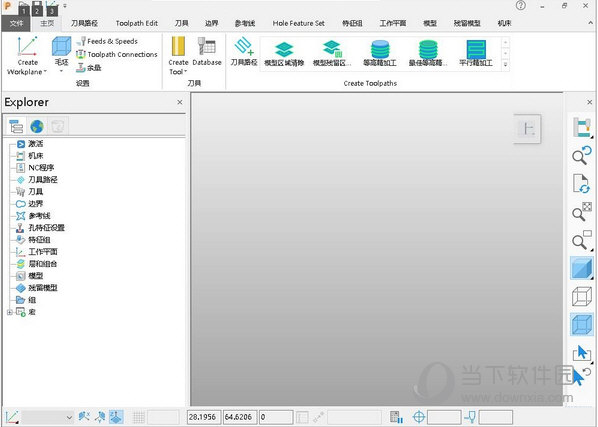Click the Feeds & Speeds button

(107, 41)
